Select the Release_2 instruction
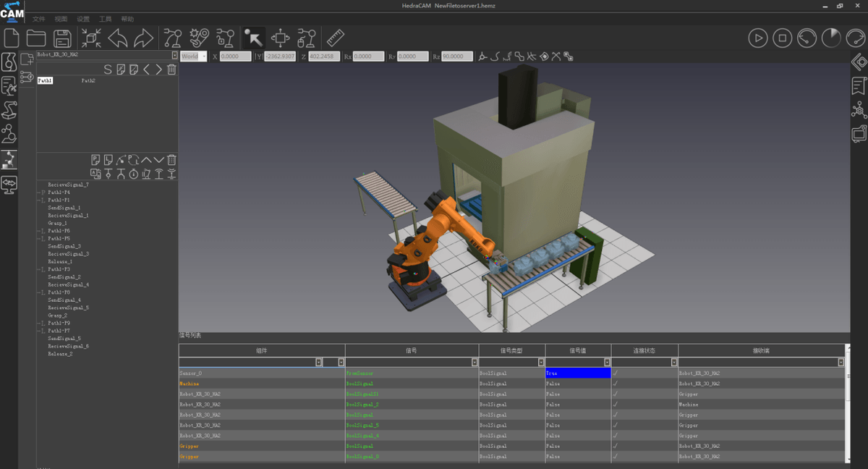 pos(60,354)
